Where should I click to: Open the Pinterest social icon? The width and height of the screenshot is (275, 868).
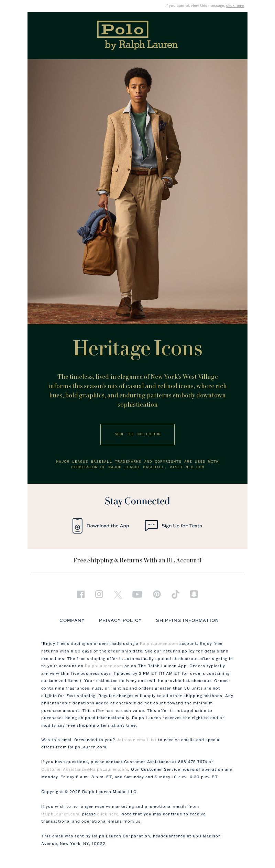tap(157, 594)
